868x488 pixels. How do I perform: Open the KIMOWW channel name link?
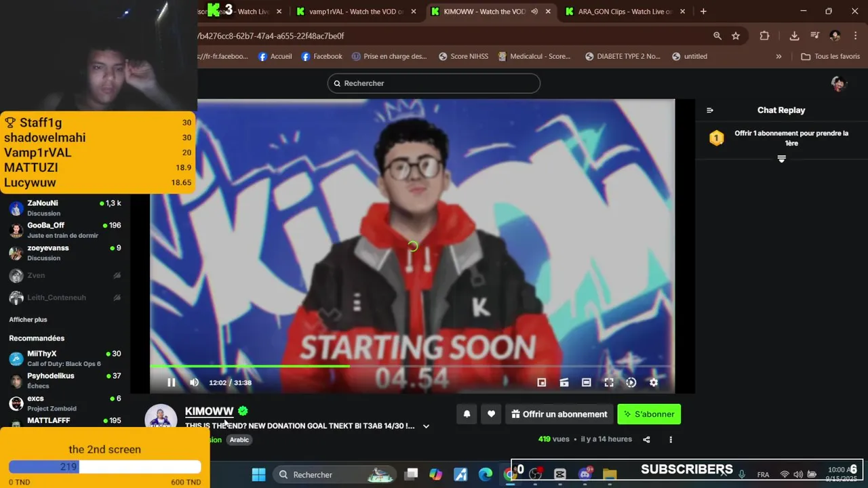(x=209, y=411)
